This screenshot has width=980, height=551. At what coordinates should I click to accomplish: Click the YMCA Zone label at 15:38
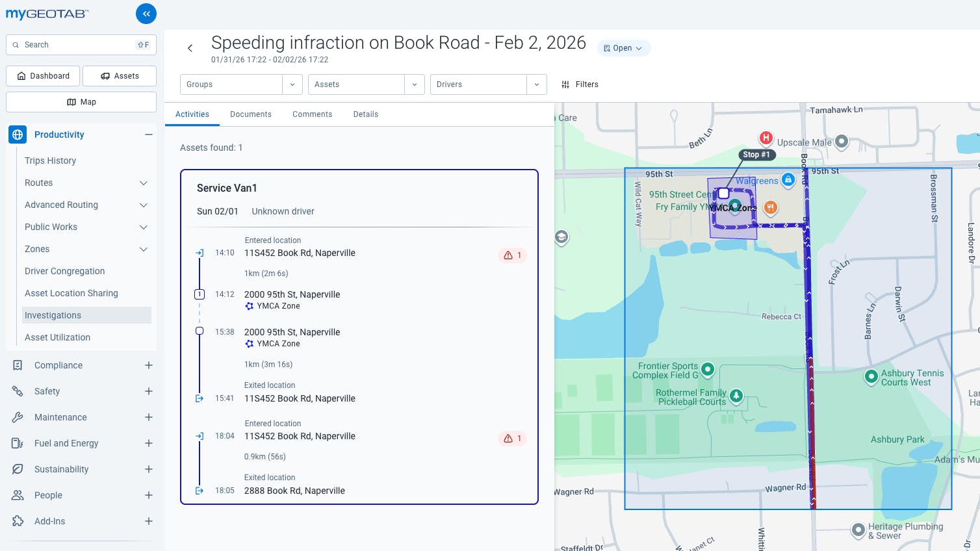(278, 344)
